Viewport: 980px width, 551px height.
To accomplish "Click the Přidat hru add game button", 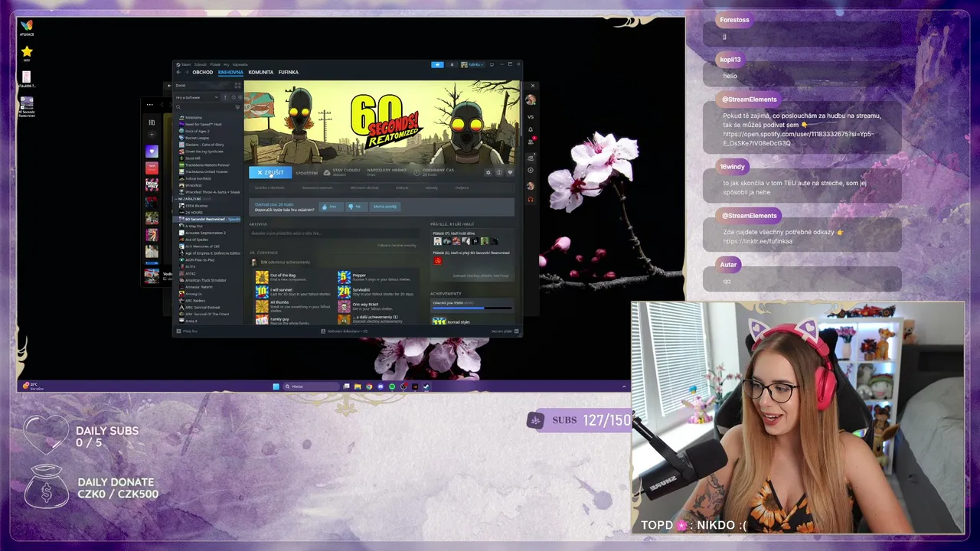I will click(x=187, y=331).
